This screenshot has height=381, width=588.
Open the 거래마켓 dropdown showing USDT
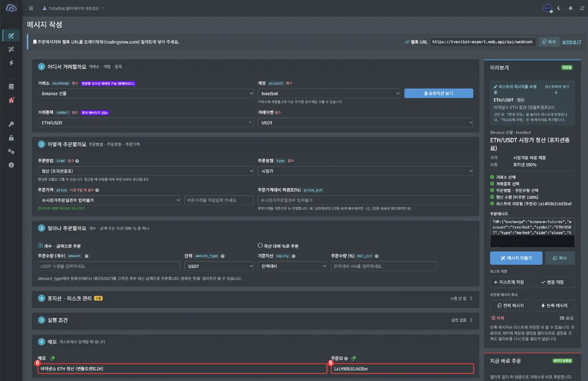[365, 123]
